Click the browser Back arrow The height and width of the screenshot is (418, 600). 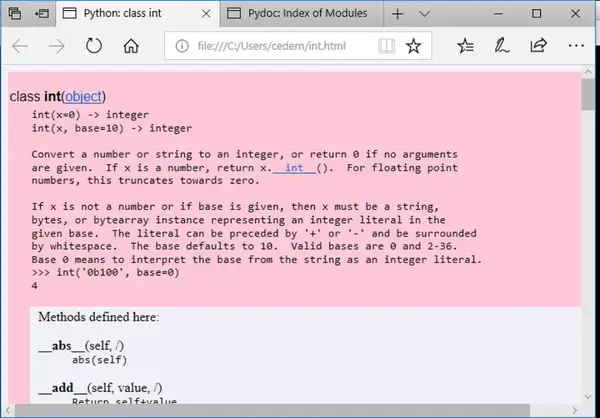tap(20, 46)
